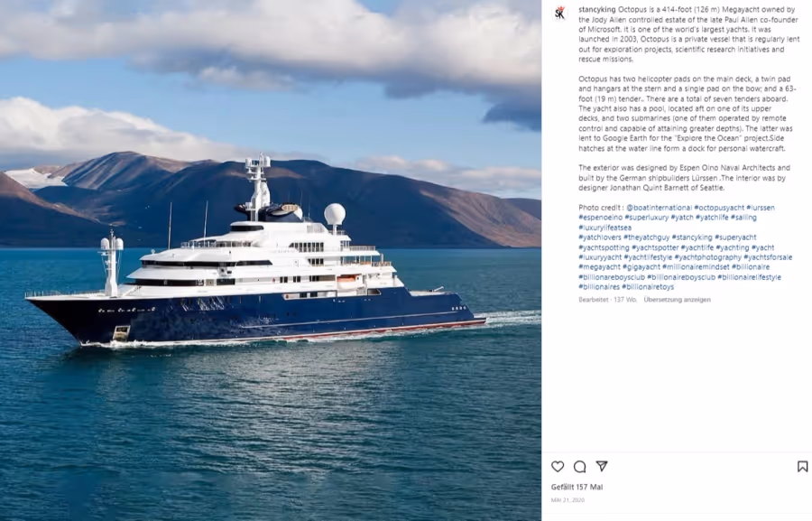View likes list at Gefällt 157 Mal
812x521 pixels.
(577, 487)
